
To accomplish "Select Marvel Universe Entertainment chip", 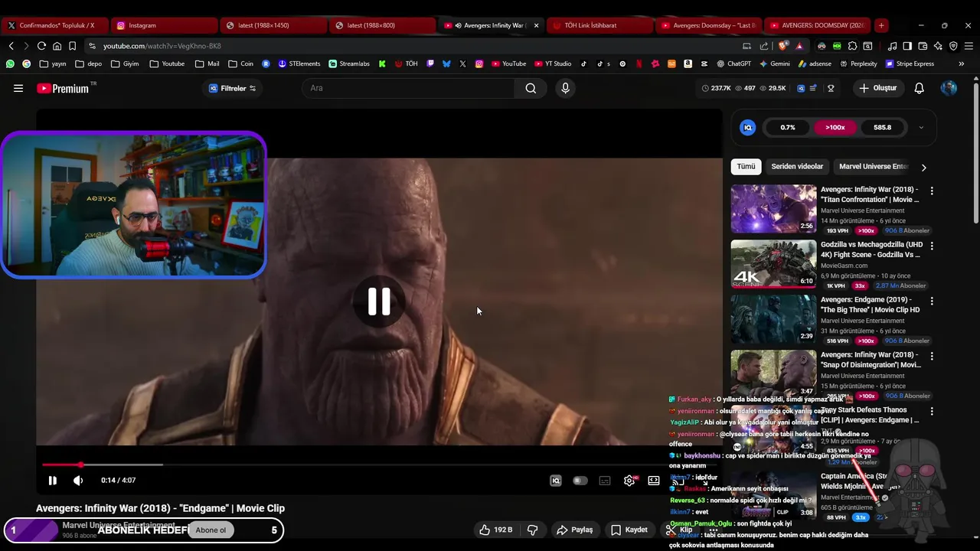I will 873,166.
